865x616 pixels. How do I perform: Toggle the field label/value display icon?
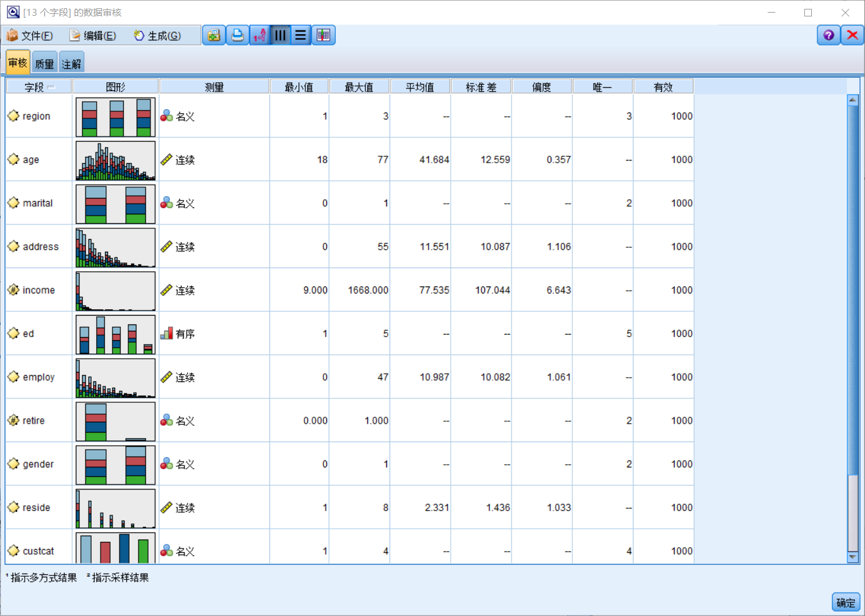260,35
